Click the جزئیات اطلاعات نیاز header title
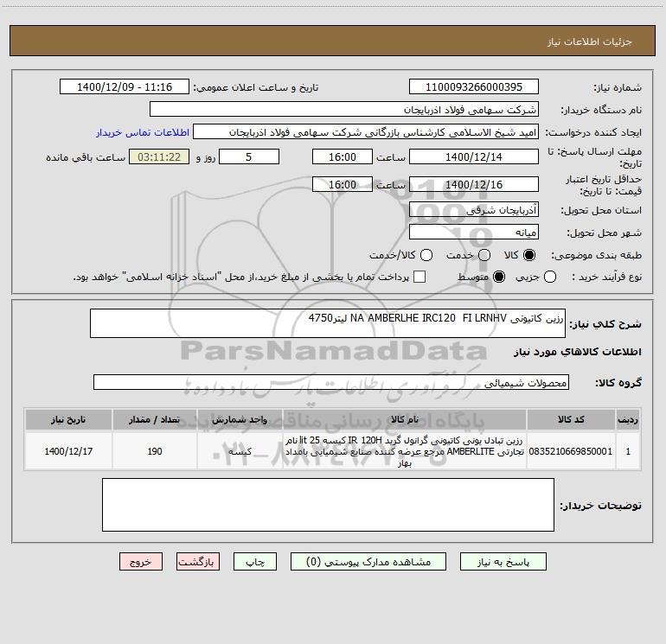The height and width of the screenshot is (644, 666). coord(590,41)
